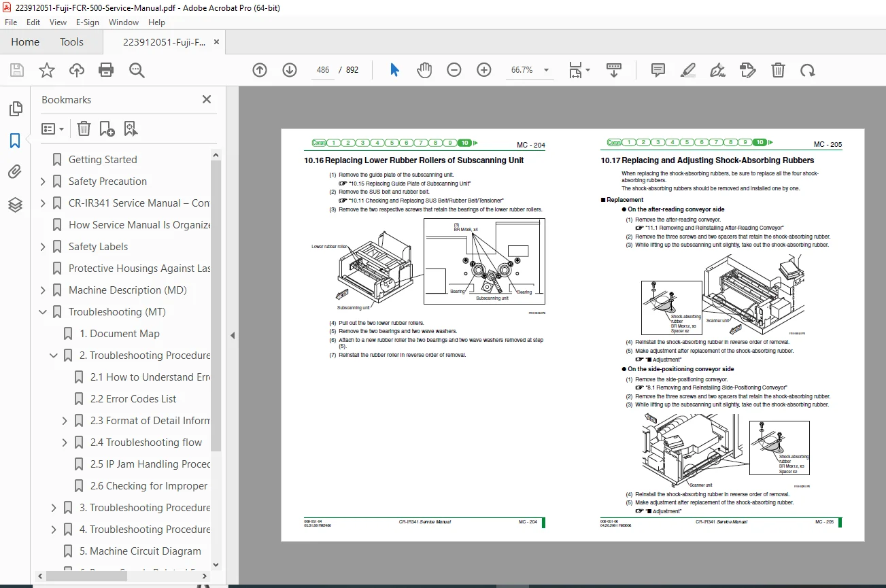The height and width of the screenshot is (588, 886).
Task: Choose the Selection arrow tool
Action: tap(394, 70)
